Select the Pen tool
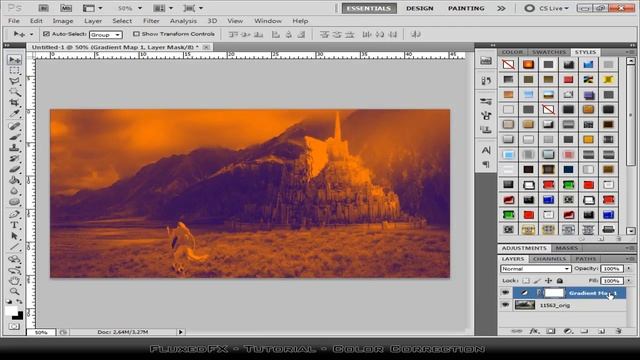The width and height of the screenshot is (640, 360). 15,214
